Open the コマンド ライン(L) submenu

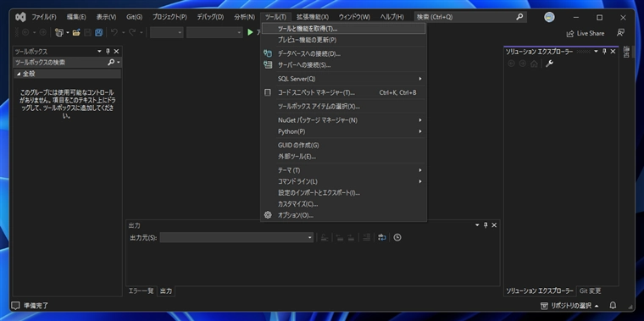344,181
